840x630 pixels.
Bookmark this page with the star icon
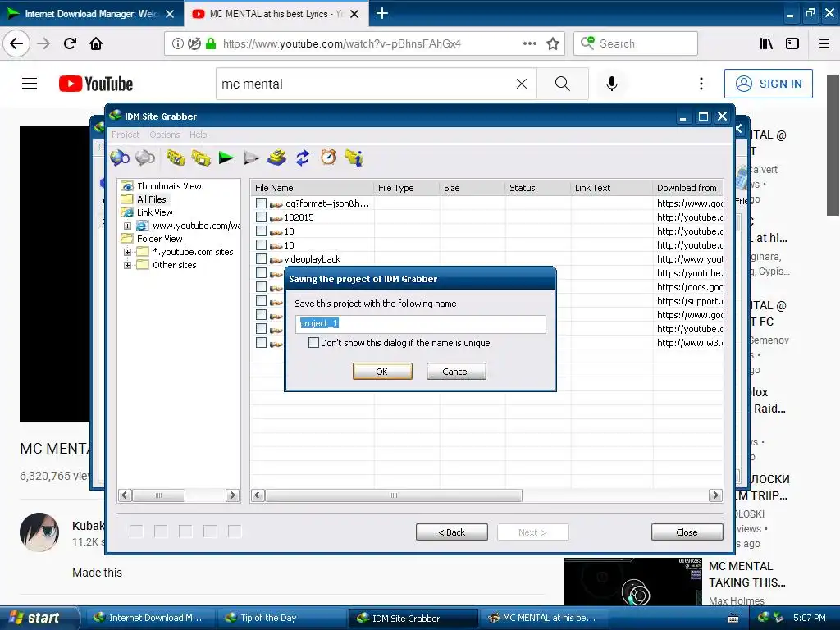(553, 43)
